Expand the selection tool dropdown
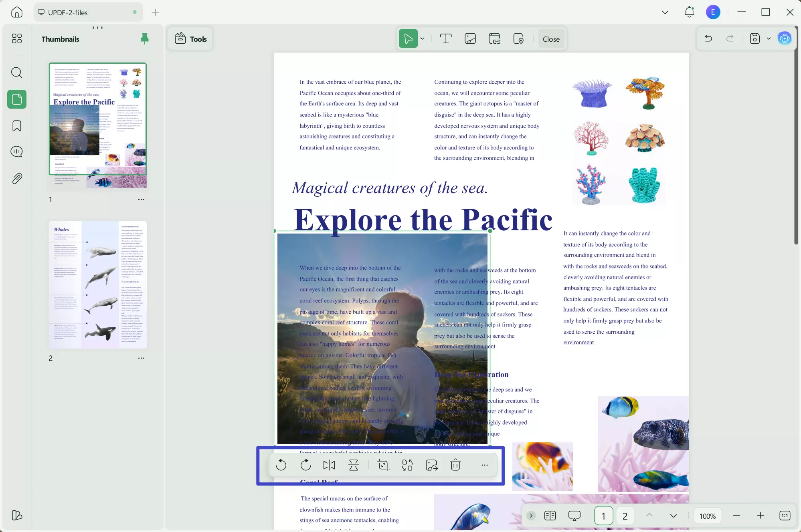801x532 pixels. (x=422, y=38)
